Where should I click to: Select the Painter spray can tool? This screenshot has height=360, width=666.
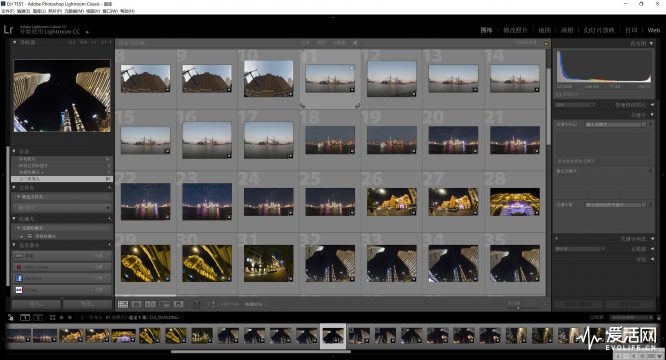[x=197, y=304]
